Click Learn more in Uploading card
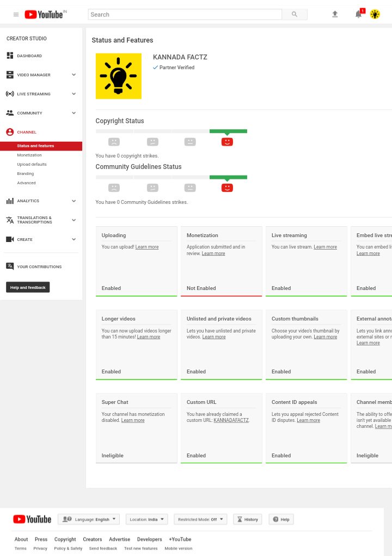 147,247
